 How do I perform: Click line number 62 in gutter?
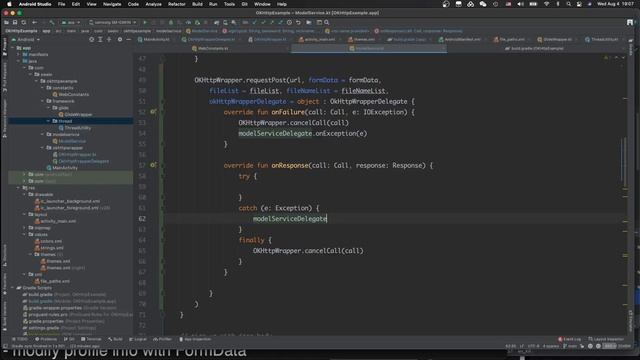142,219
